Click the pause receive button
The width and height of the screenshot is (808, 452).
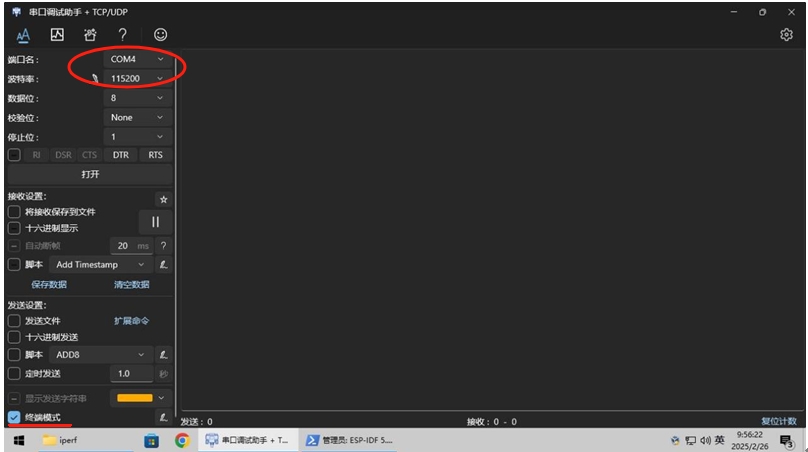pyautogui.click(x=155, y=222)
